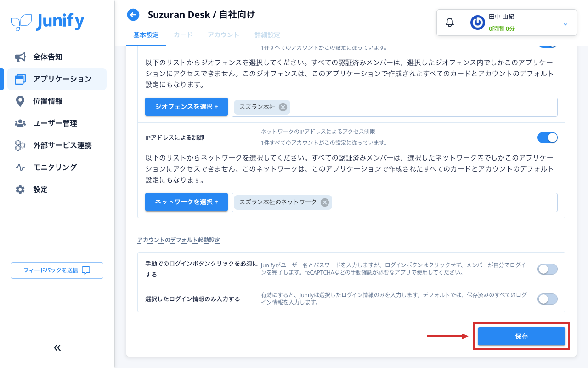This screenshot has width=588, height=368.
Task: Click ネットワークのIPアドレスによるアクセス制限 description
Action: point(318,132)
